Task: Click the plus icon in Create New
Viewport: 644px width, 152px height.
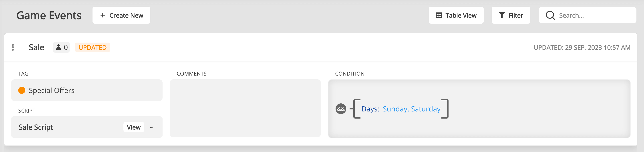Action: (103, 16)
